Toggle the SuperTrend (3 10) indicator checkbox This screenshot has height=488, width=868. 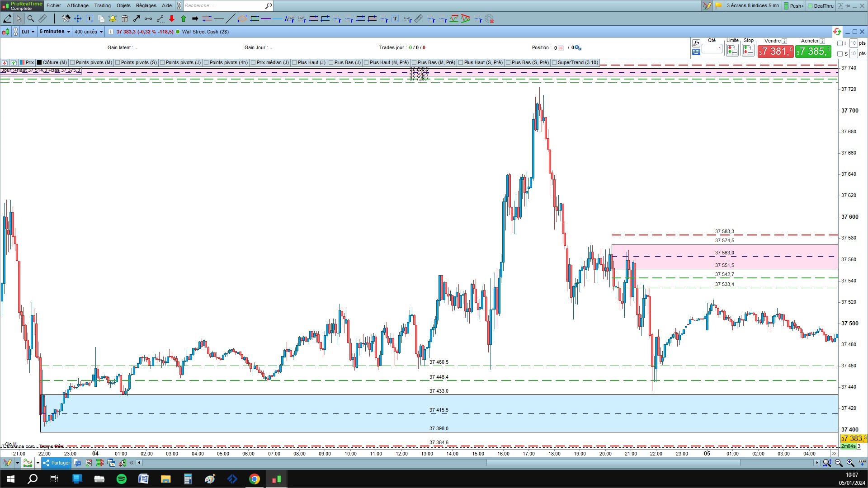pyautogui.click(x=554, y=63)
